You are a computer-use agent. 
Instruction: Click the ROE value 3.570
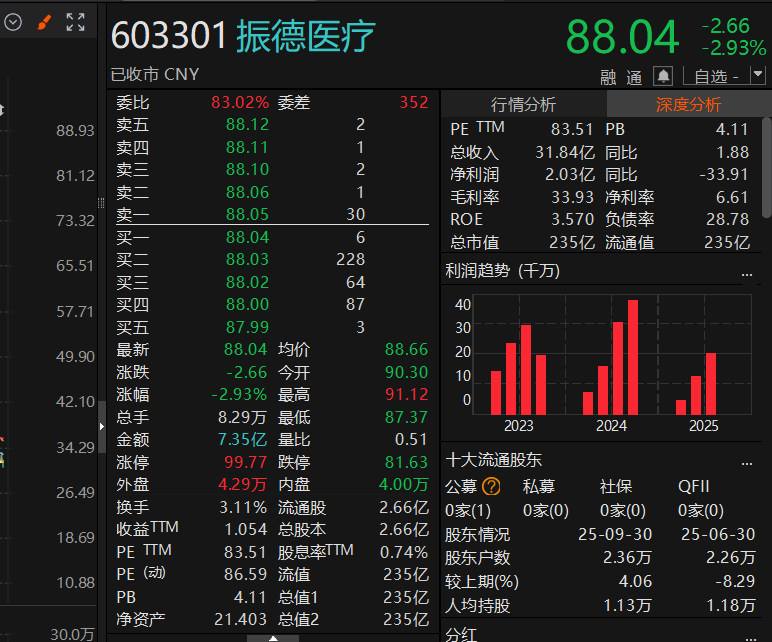(572, 220)
